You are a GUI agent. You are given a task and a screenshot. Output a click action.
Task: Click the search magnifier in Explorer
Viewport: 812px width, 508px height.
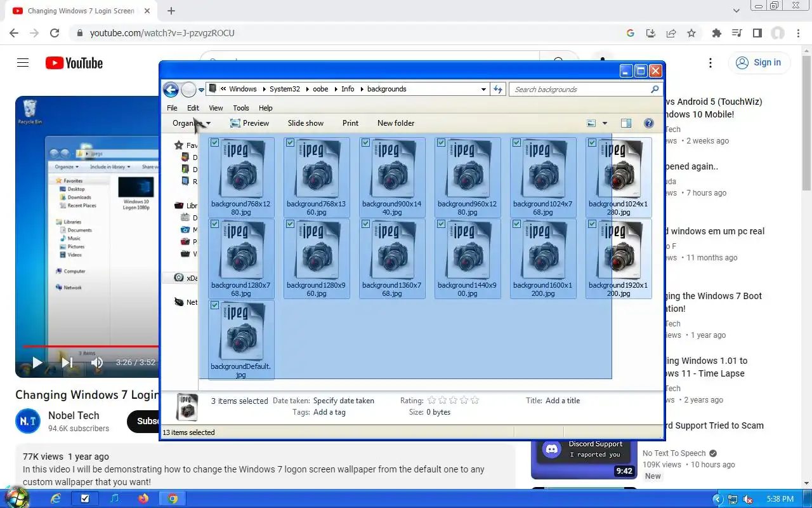point(655,89)
